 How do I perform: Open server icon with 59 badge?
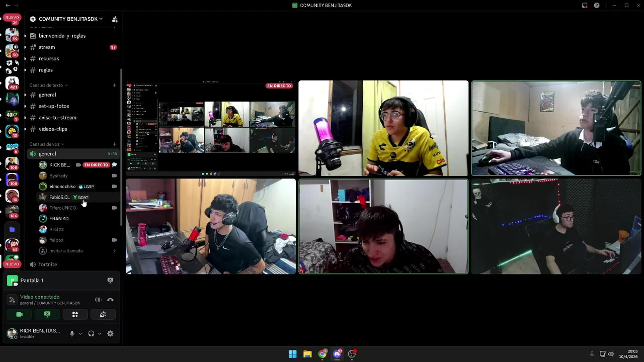pos(12,34)
